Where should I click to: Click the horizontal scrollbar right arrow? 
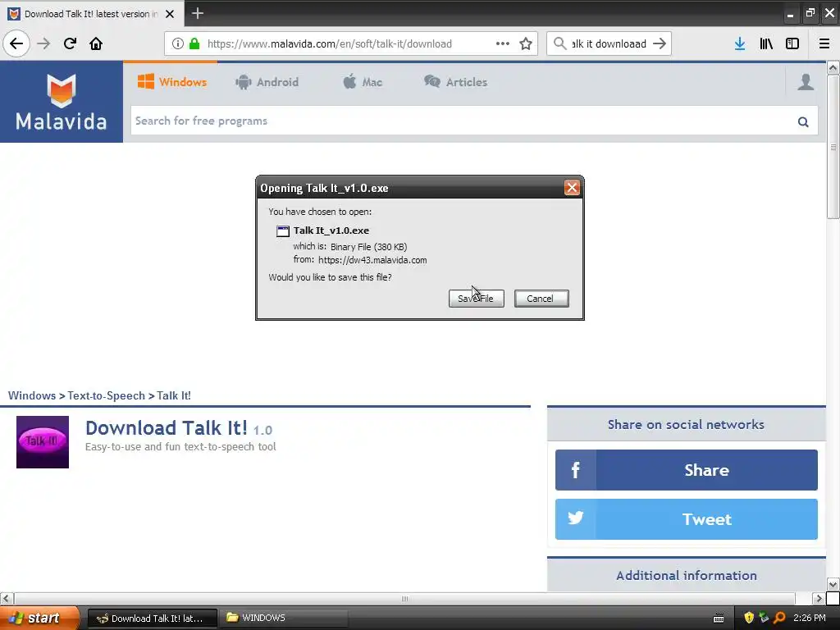coord(818,598)
